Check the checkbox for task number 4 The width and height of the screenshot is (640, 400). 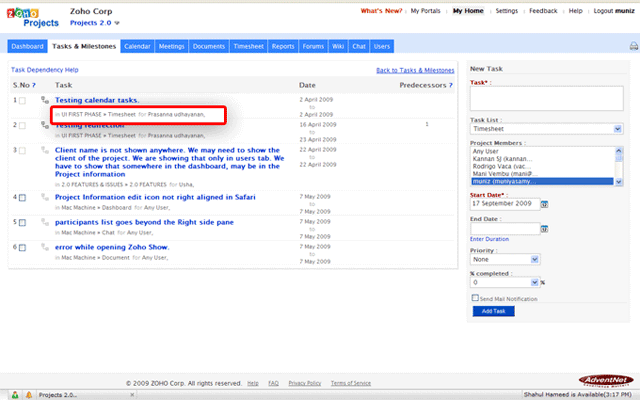coord(22,198)
